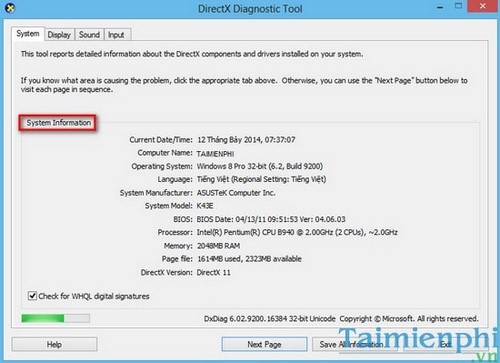Image resolution: width=500 pixels, height=363 pixels.
Task: Click the DirectX icon in title bar
Action: (x=10, y=8)
